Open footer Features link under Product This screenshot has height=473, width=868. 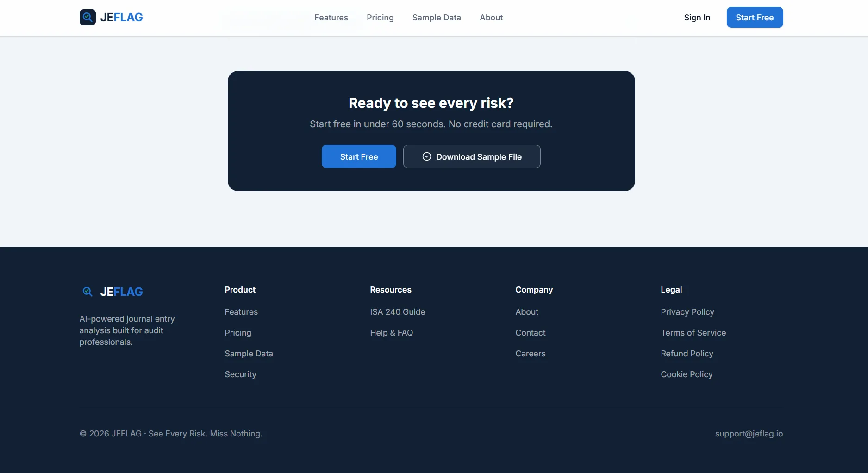(241, 312)
